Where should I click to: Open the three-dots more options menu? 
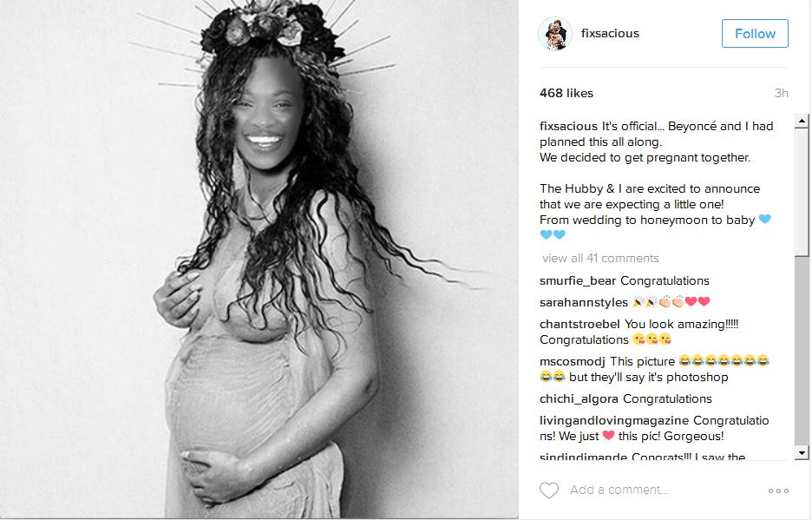[x=778, y=490]
